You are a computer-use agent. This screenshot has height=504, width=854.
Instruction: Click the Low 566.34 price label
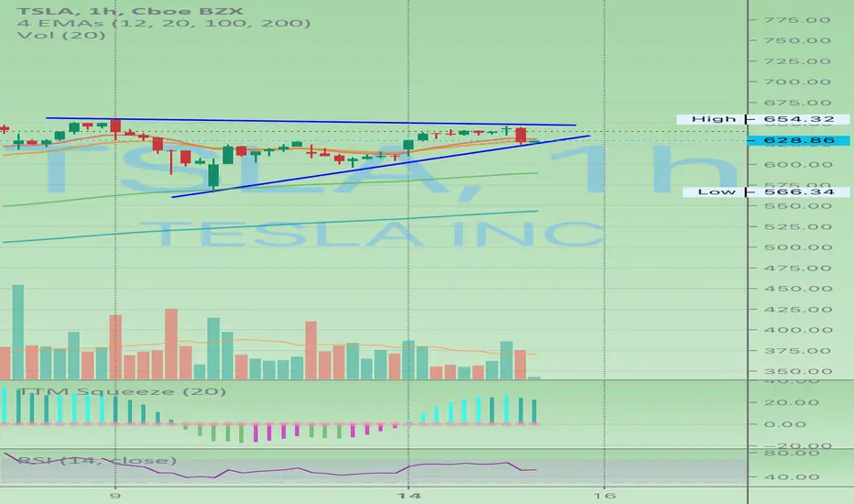pos(766,192)
